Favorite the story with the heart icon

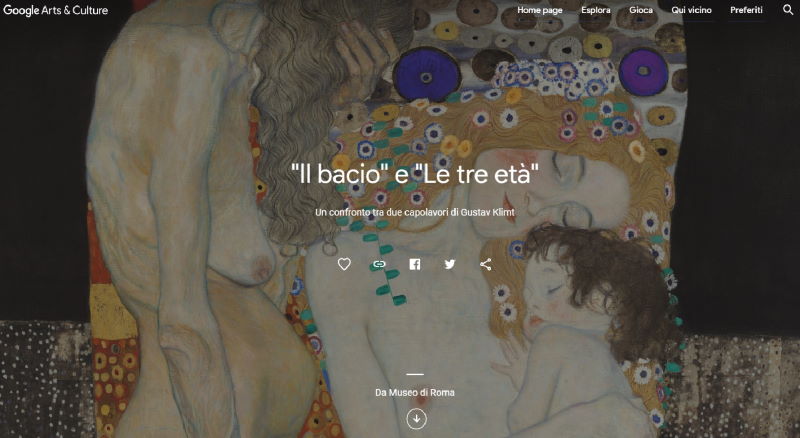(x=344, y=264)
